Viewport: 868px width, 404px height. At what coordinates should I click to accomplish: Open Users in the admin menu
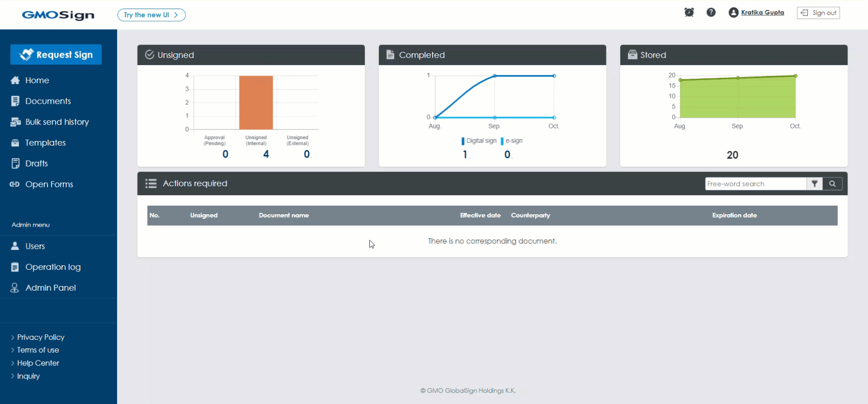pyautogui.click(x=35, y=246)
